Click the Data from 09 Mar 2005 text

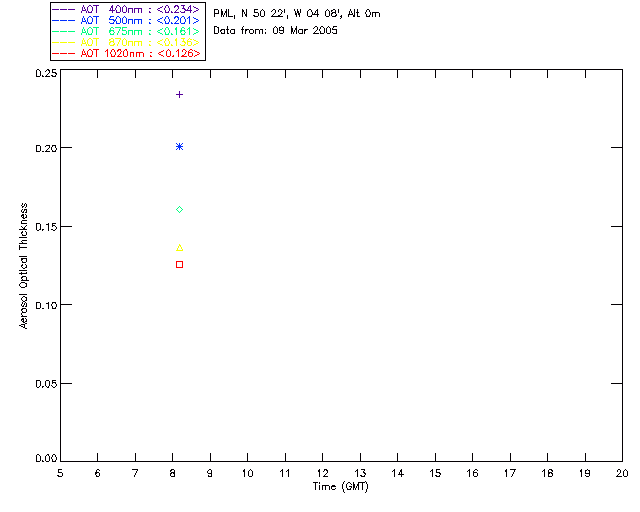(276, 30)
